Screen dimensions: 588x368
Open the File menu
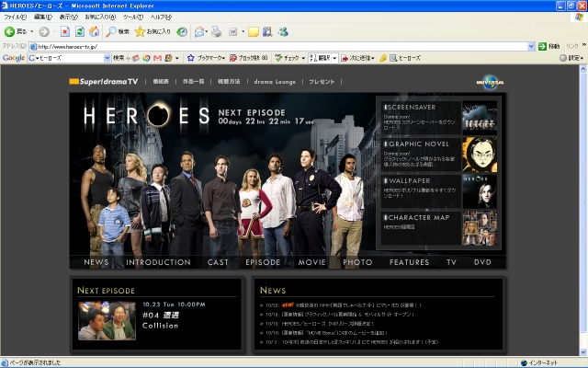pos(15,17)
